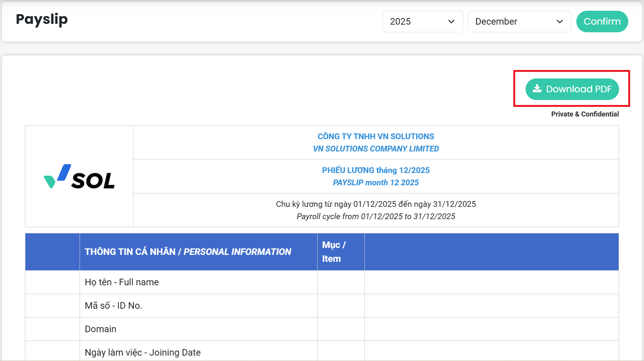This screenshot has width=644, height=361.
Task: Click the PAYSLIP month 12 2025 text
Action: coord(376,183)
